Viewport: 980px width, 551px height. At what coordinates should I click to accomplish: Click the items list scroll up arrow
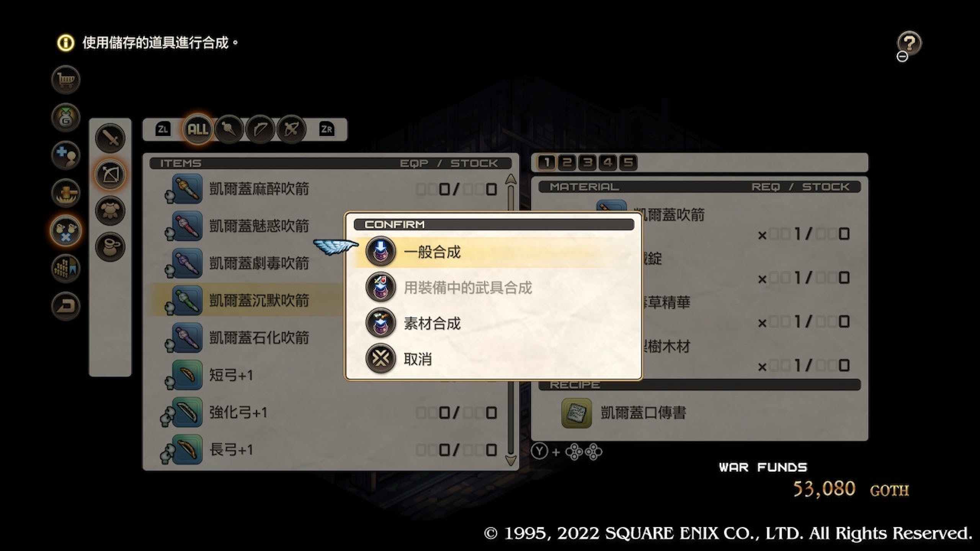(511, 179)
